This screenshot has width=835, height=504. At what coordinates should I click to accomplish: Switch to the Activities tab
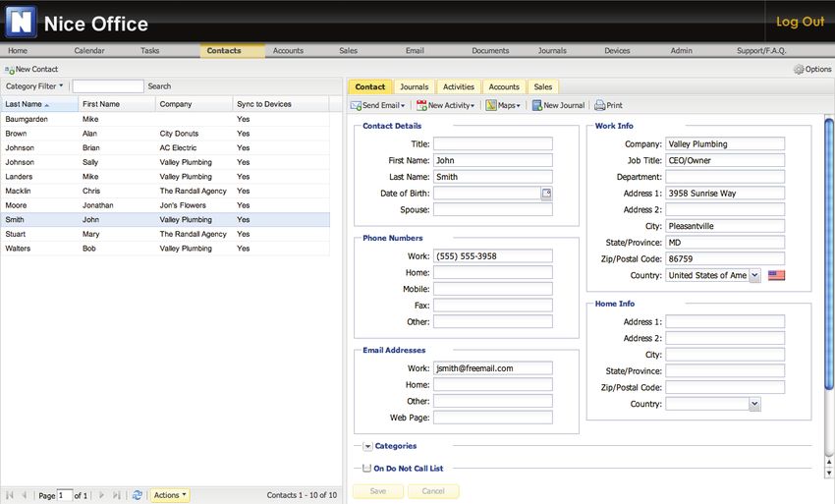(459, 86)
